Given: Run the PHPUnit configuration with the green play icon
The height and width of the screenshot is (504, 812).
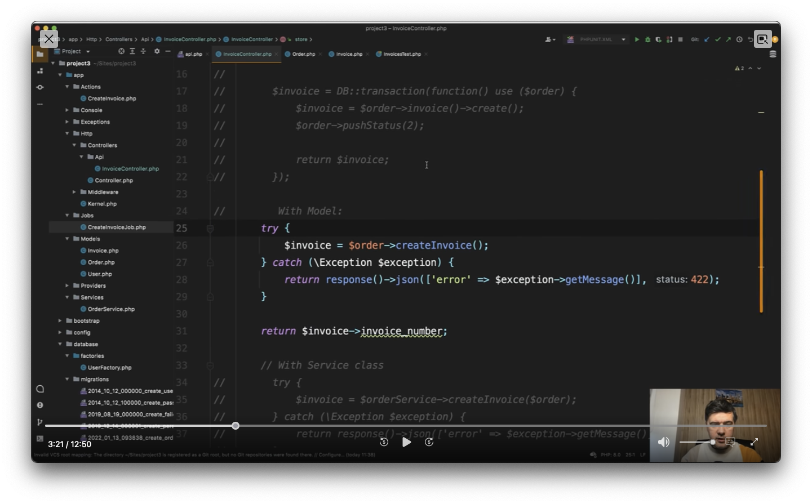Looking at the screenshot, I should click(637, 39).
